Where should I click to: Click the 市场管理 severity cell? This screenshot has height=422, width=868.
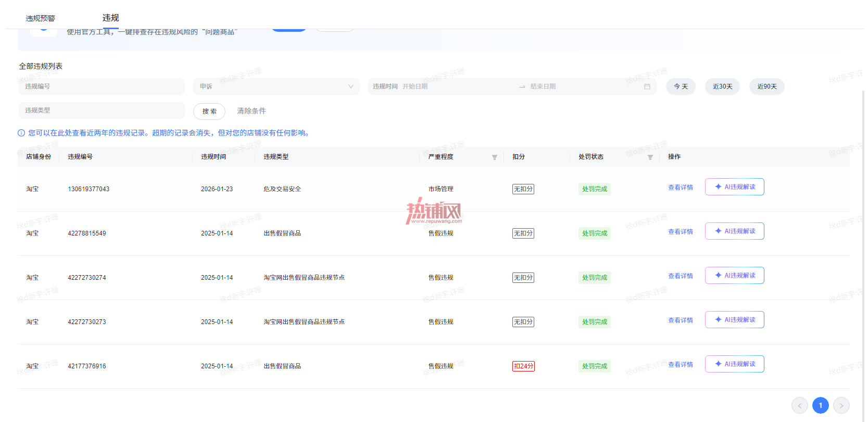click(441, 189)
